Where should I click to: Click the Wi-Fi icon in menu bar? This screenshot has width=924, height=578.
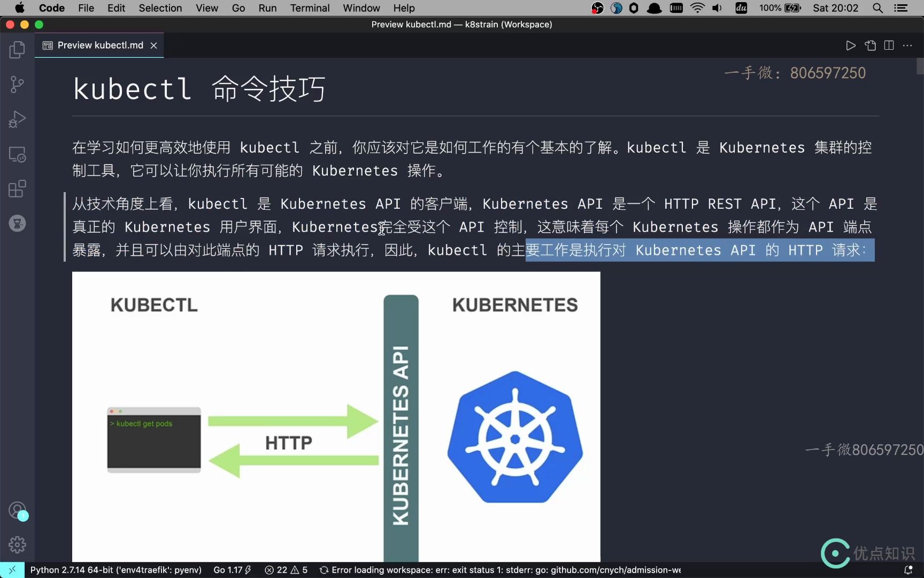[697, 8]
